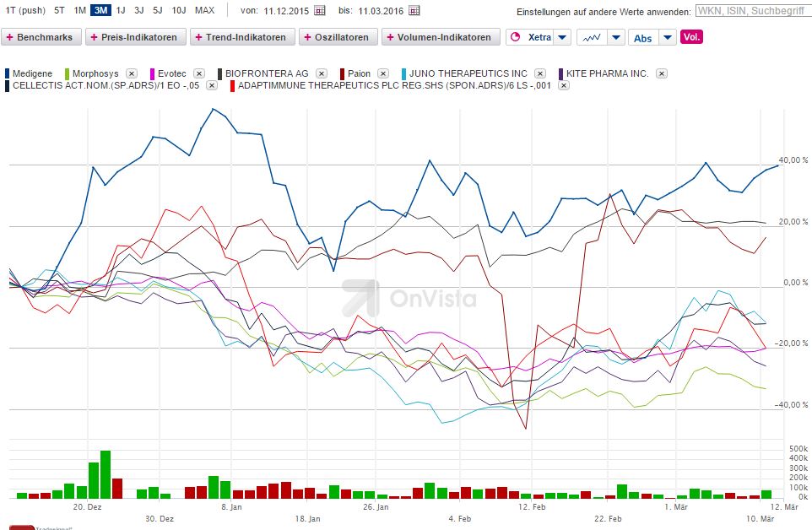Click the CELLECTIS ACT.NOM. legend label
This screenshot has width=812, height=530.
point(106,85)
